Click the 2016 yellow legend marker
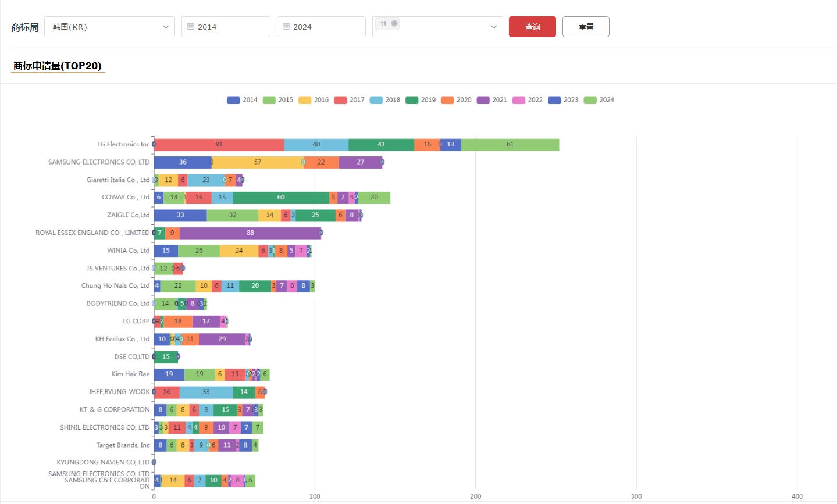837x504 pixels. [305, 100]
